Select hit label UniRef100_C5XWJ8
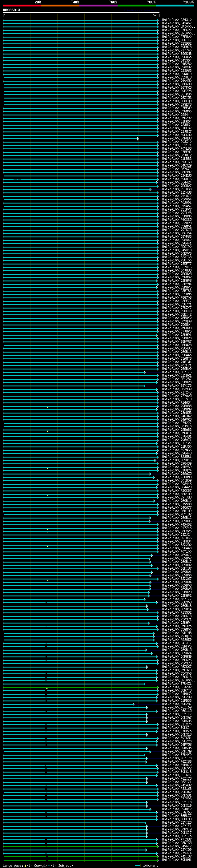This screenshot has height=868, width=197. pos(177,77)
